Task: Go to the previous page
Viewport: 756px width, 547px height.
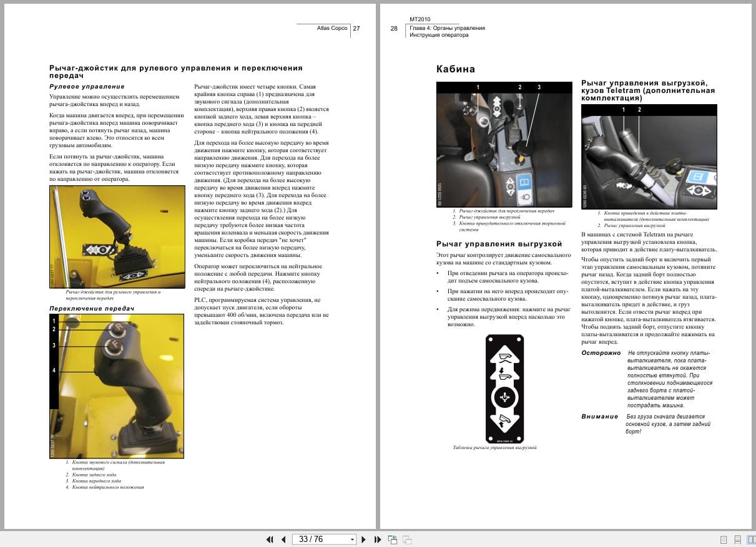Action: click(283, 540)
